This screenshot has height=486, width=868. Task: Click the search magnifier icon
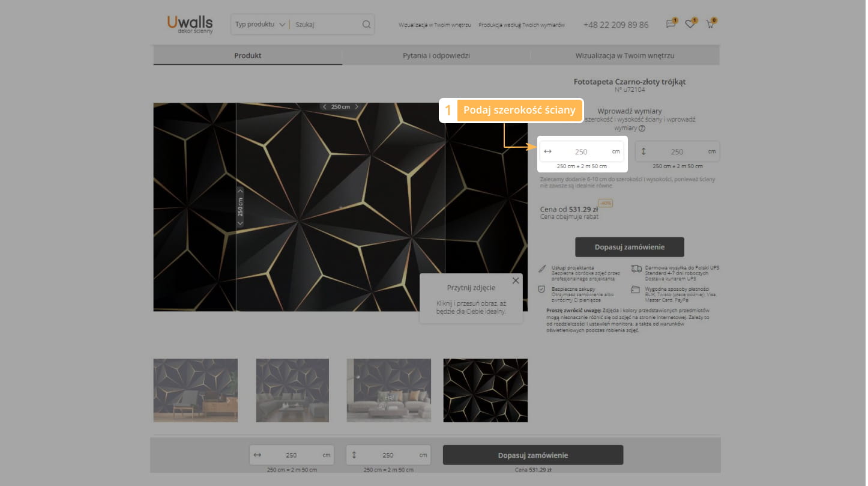(366, 25)
